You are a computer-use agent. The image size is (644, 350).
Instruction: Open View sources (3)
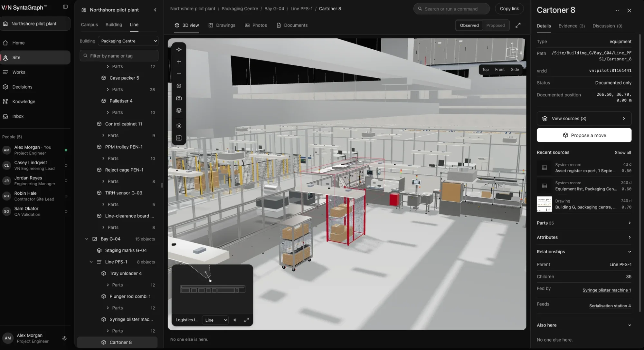pyautogui.click(x=584, y=119)
